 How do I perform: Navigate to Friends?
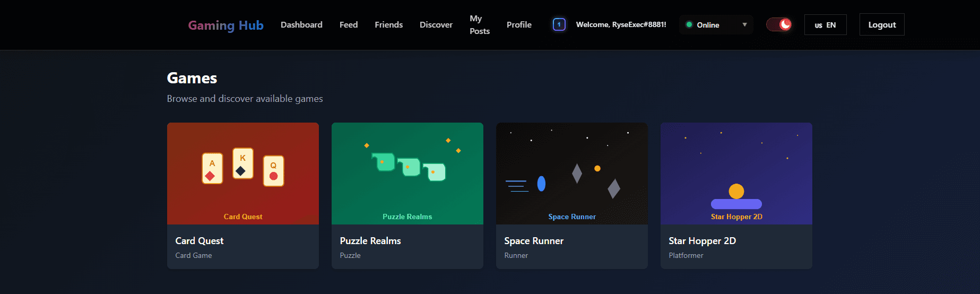coord(388,25)
